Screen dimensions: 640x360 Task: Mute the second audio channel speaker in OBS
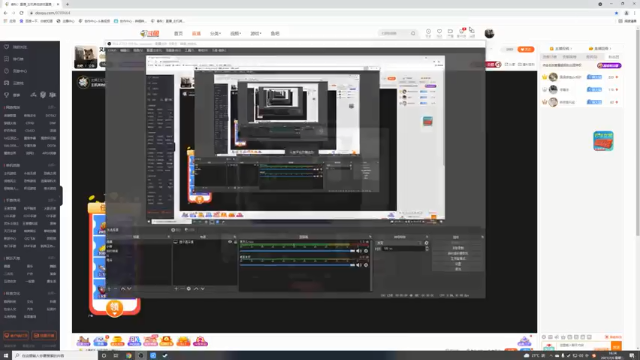coord(359,265)
